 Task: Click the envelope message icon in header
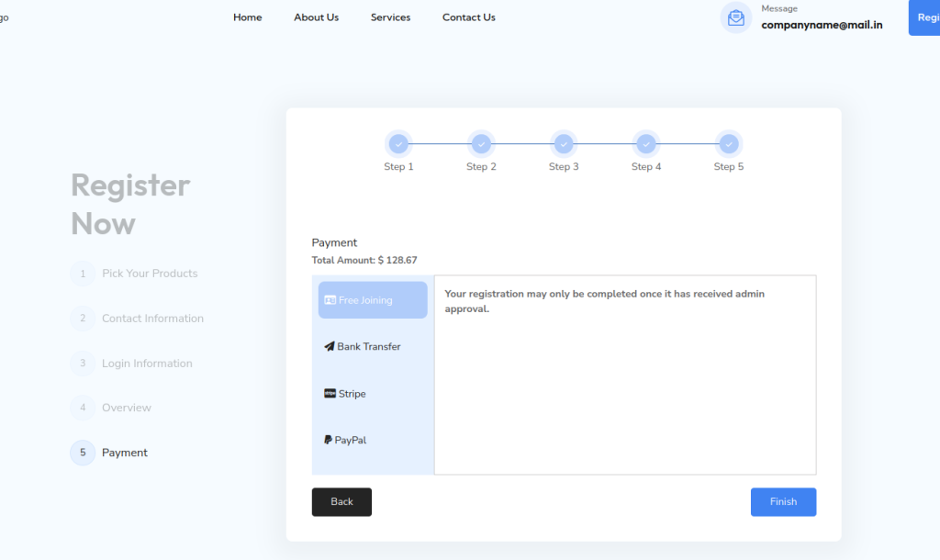[735, 17]
